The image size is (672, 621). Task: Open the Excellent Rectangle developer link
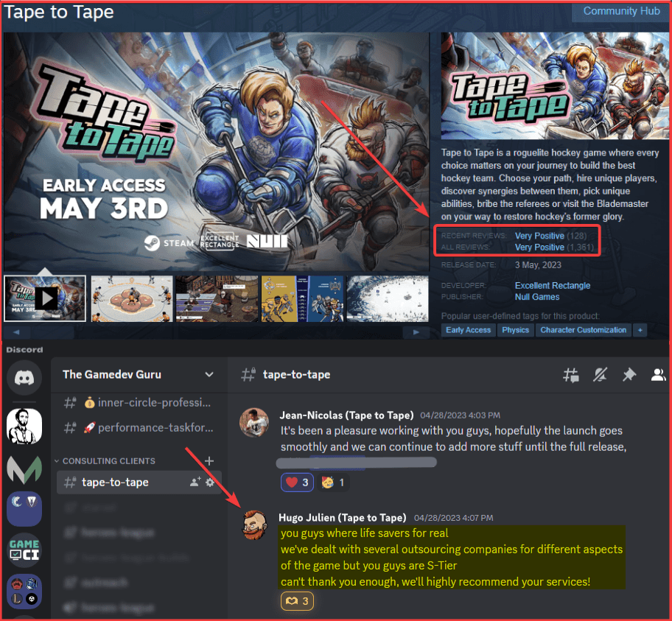tap(553, 285)
